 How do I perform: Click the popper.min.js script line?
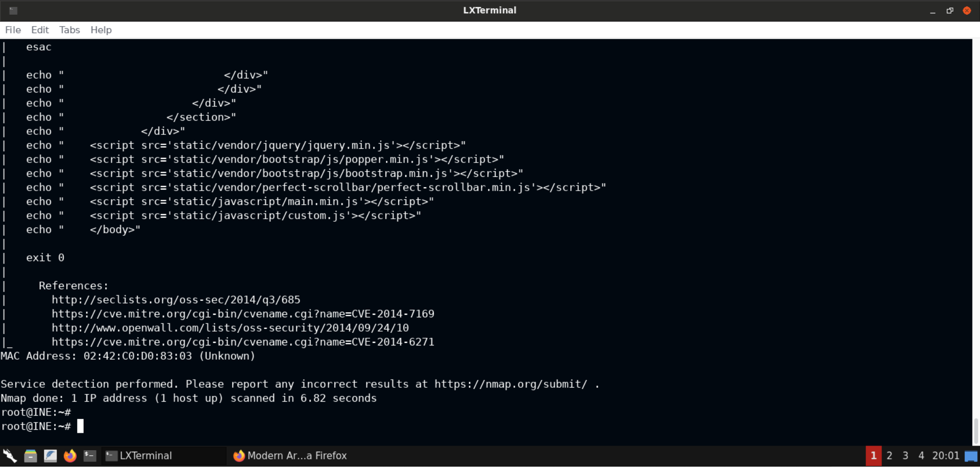click(265, 159)
